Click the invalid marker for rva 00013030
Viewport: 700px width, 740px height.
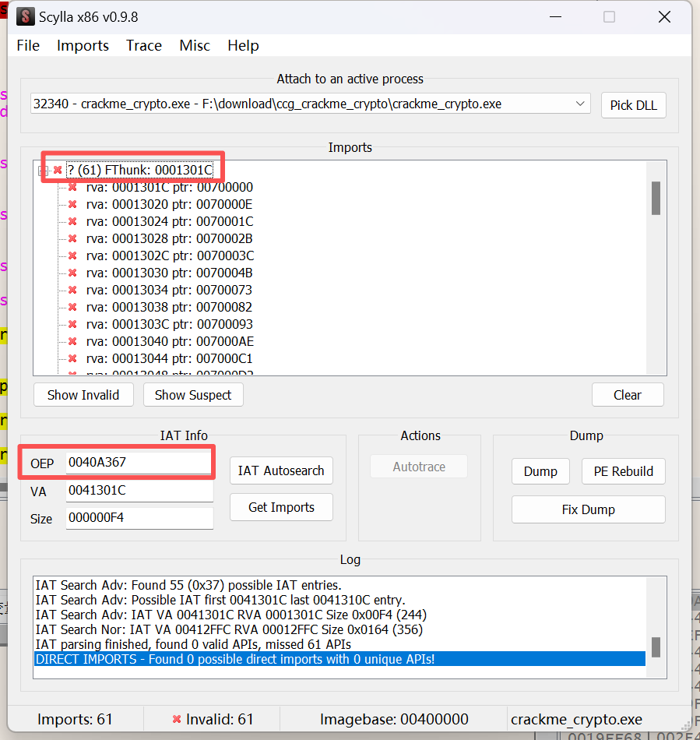pyautogui.click(x=72, y=273)
